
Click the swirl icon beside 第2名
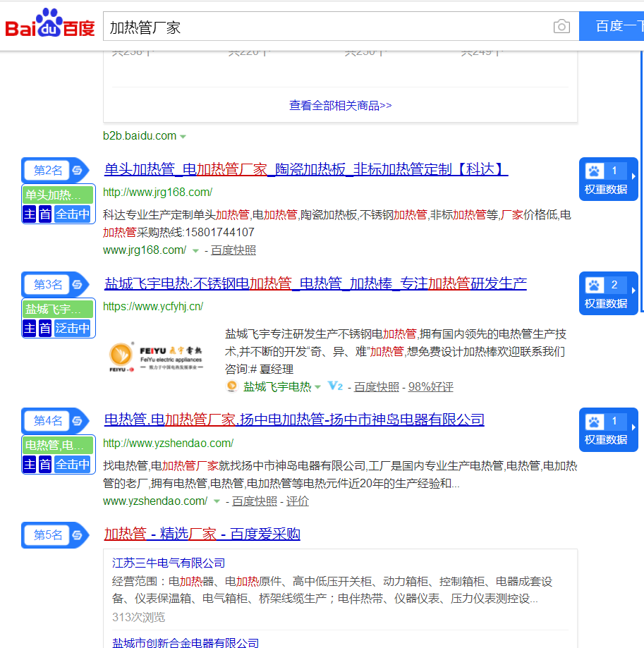point(78,170)
